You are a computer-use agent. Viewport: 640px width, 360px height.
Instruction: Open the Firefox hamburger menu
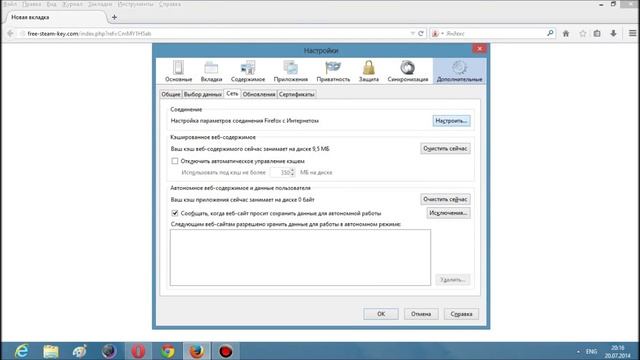click(632, 33)
